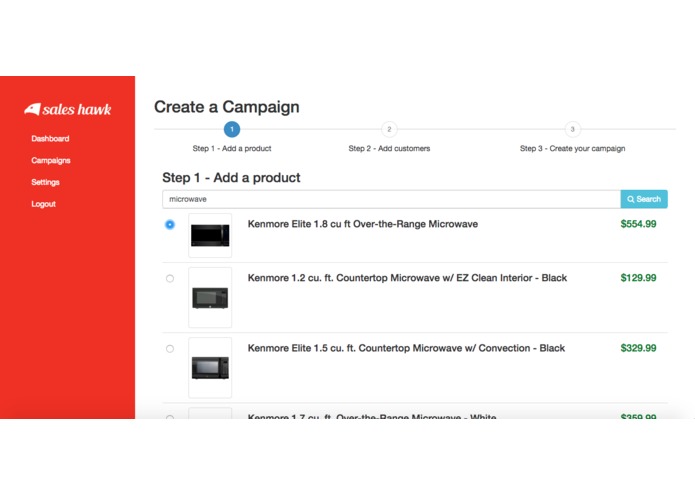
Task: Select Kenmore Elite 1.5 cu. ft. radio button
Action: click(x=170, y=349)
